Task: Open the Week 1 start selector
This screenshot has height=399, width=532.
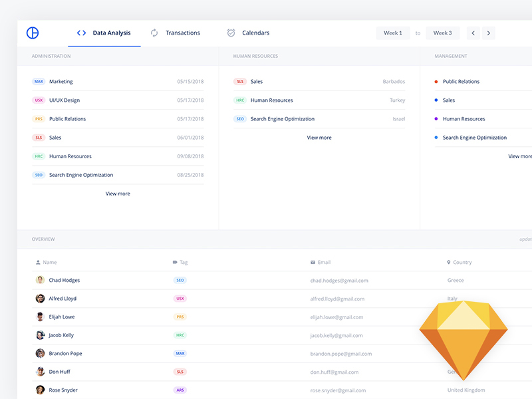Action: 392,33
